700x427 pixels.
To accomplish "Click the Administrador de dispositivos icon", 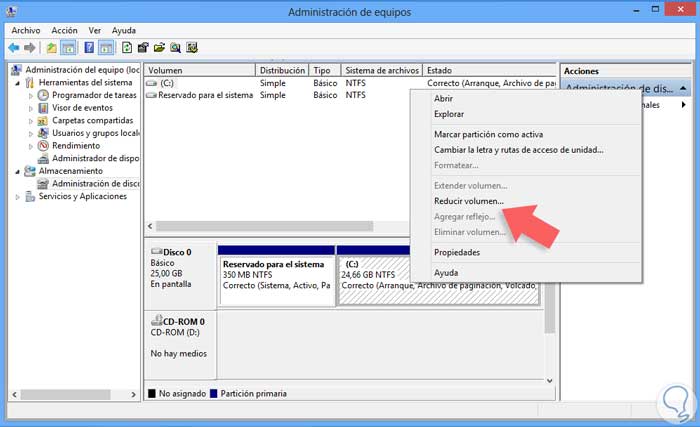I will coord(43,159).
